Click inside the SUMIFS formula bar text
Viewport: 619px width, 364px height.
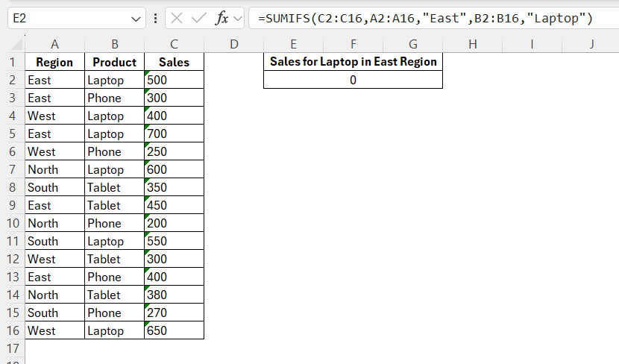click(x=425, y=19)
